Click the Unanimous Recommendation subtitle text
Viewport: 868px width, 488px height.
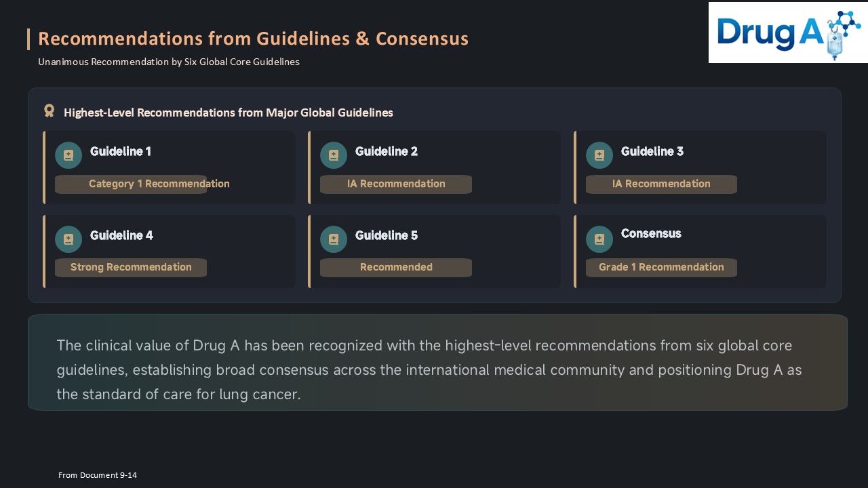(169, 62)
